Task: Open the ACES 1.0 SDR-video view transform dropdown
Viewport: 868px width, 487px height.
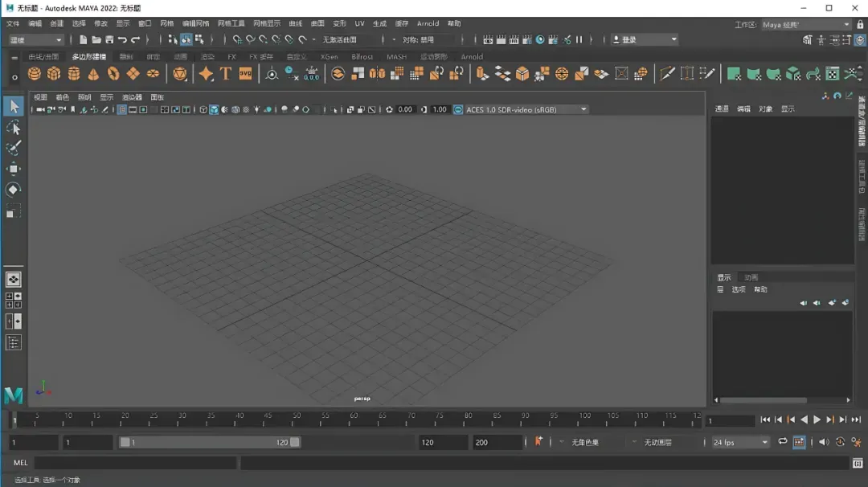Action: pyautogui.click(x=521, y=109)
